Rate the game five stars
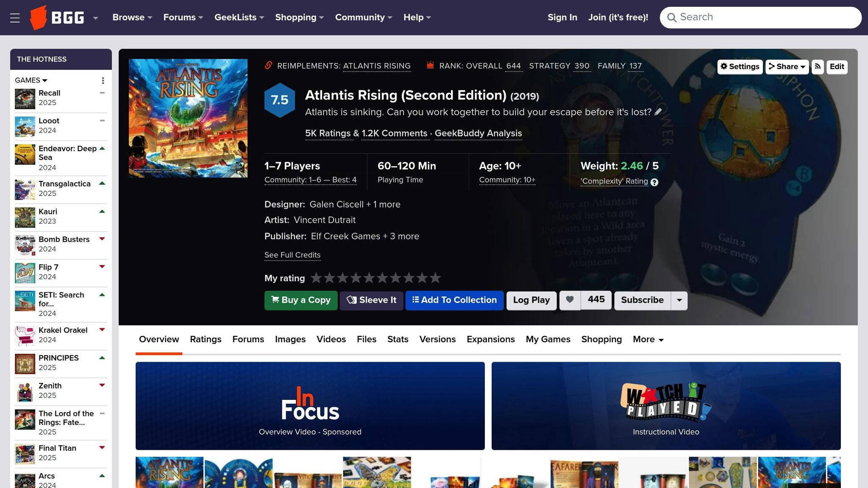The height and width of the screenshot is (488, 868). coord(369,278)
